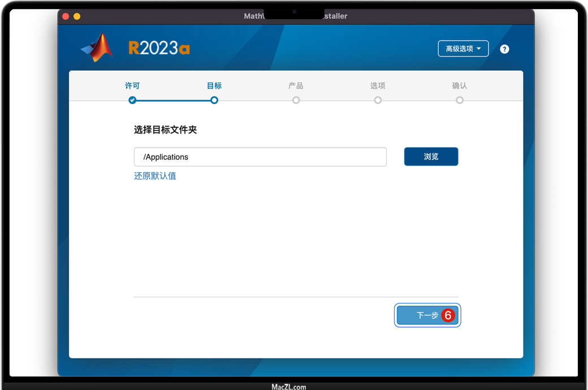
Task: Click the 还原默认值 restore default link
Action: click(x=155, y=176)
